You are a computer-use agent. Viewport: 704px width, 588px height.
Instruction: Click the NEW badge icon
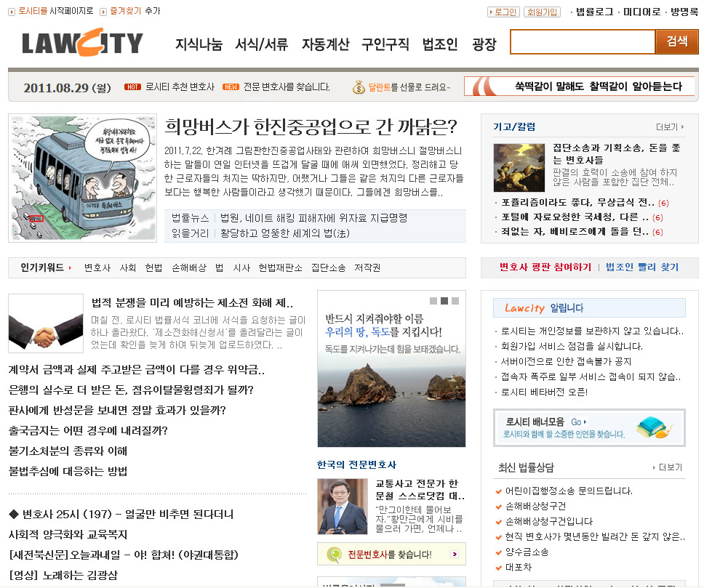pyautogui.click(x=231, y=87)
